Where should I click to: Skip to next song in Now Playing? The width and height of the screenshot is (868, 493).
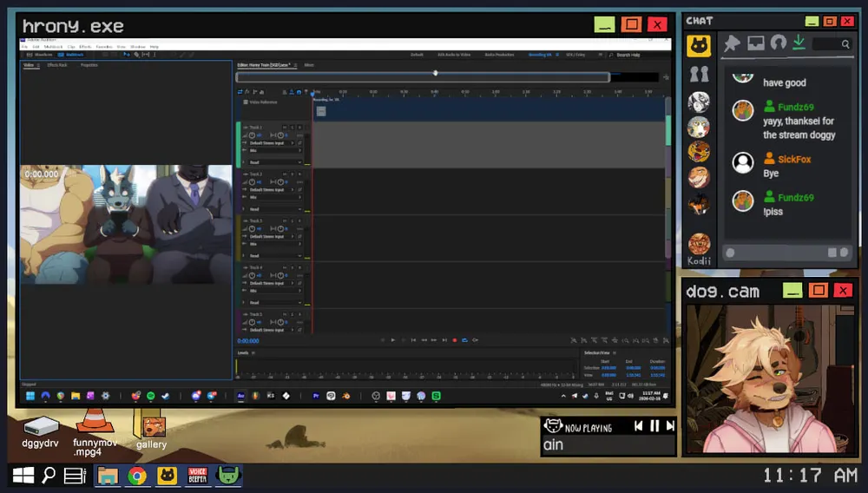pos(668,425)
